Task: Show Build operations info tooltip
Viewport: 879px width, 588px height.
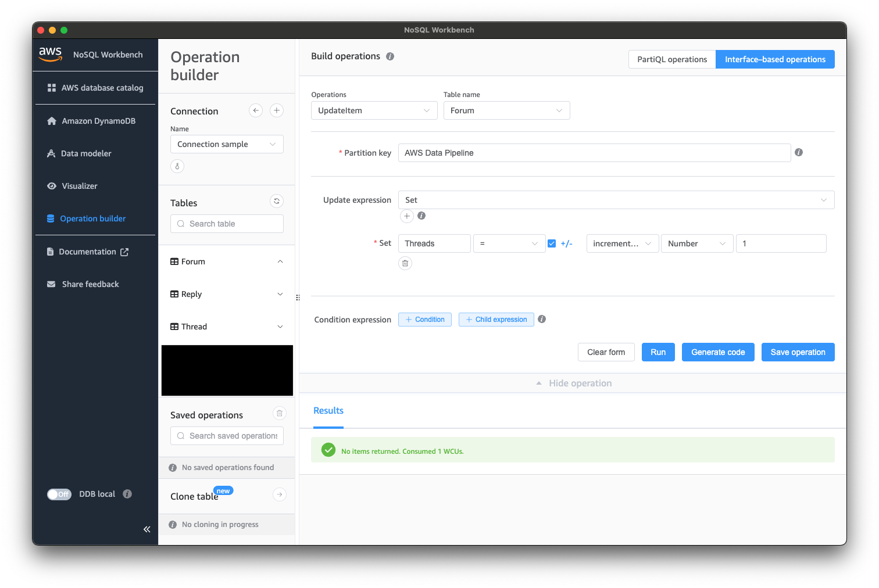Action: (390, 56)
